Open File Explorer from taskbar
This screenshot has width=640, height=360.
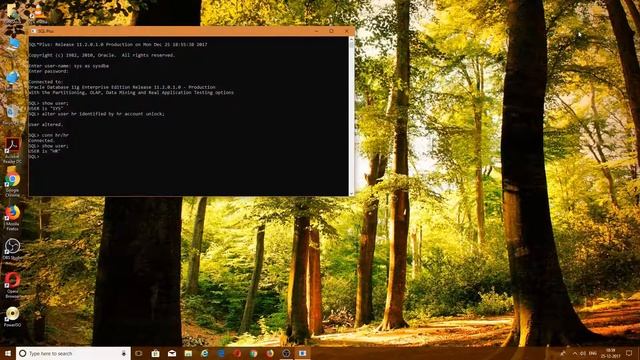click(x=188, y=353)
